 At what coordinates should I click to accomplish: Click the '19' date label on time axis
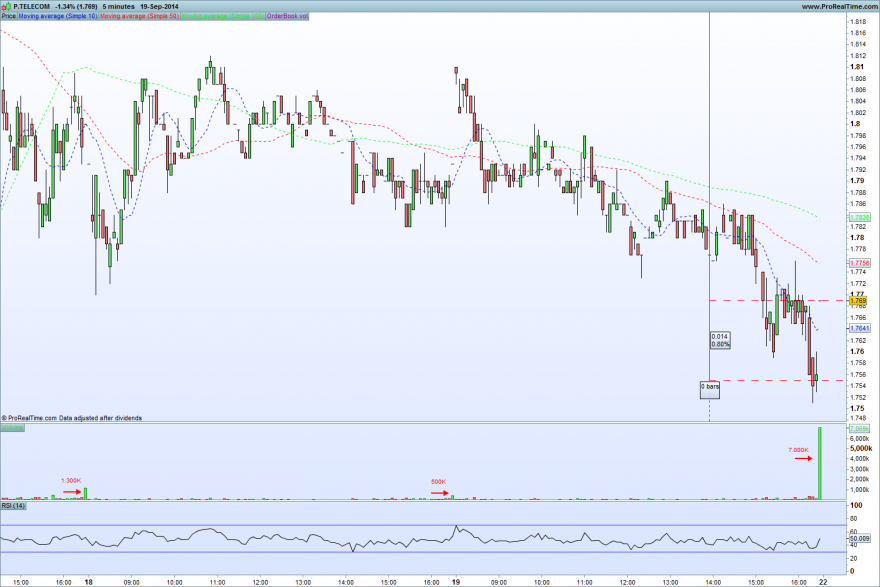click(456, 582)
